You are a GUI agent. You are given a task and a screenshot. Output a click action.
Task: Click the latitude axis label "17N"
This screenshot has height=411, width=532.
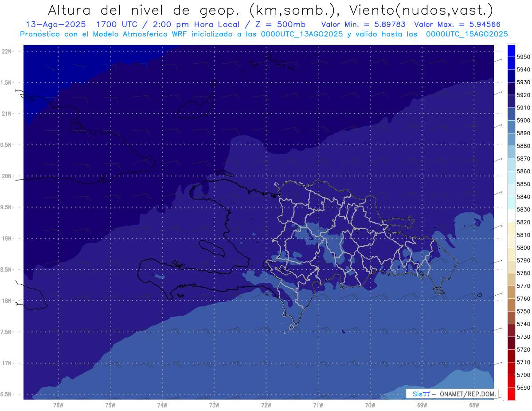tap(7, 363)
